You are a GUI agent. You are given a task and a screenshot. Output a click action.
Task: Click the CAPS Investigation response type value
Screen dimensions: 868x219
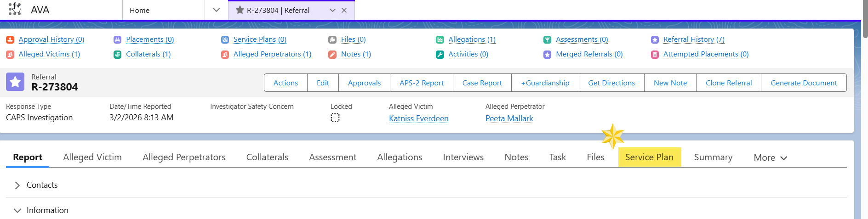[39, 118]
